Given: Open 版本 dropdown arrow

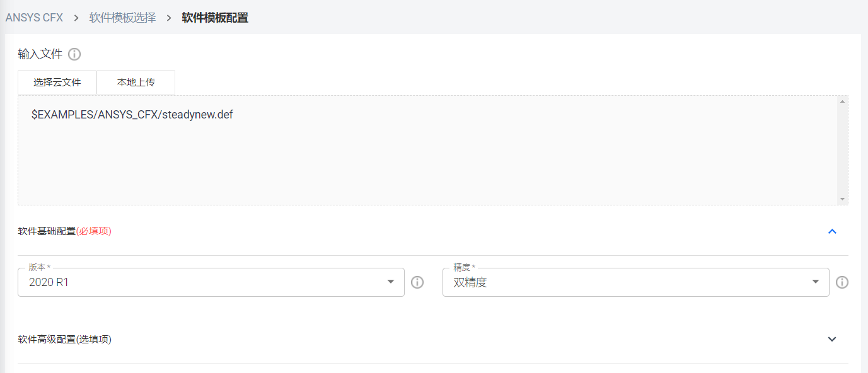Looking at the screenshot, I should tap(391, 282).
